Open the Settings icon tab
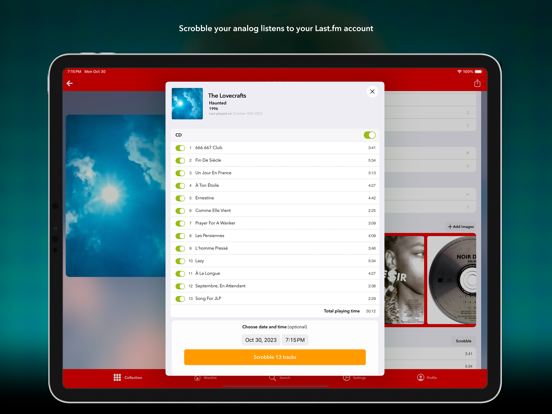Image resolution: width=552 pixels, height=414 pixels. tap(346, 378)
